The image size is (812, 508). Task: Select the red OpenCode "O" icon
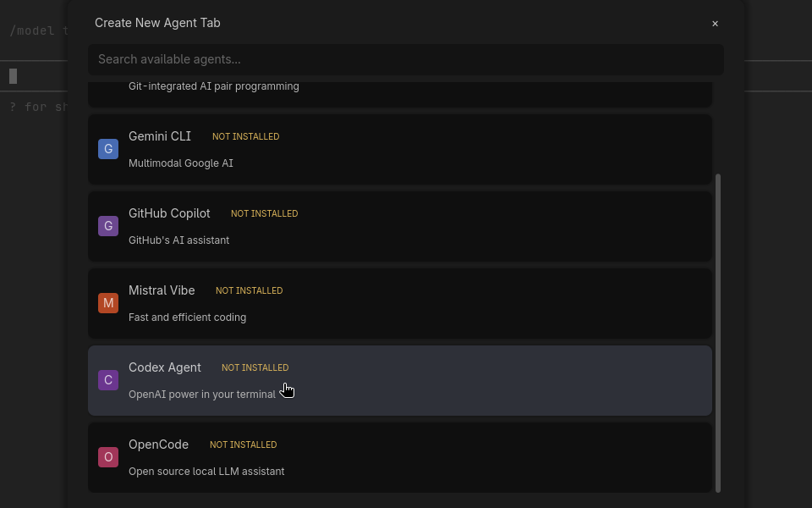click(x=108, y=456)
